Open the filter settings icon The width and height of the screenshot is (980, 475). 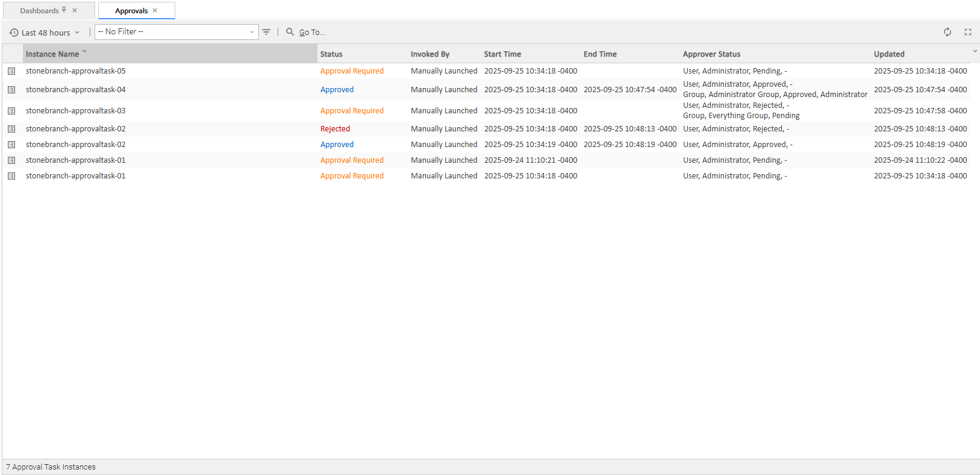click(x=266, y=32)
